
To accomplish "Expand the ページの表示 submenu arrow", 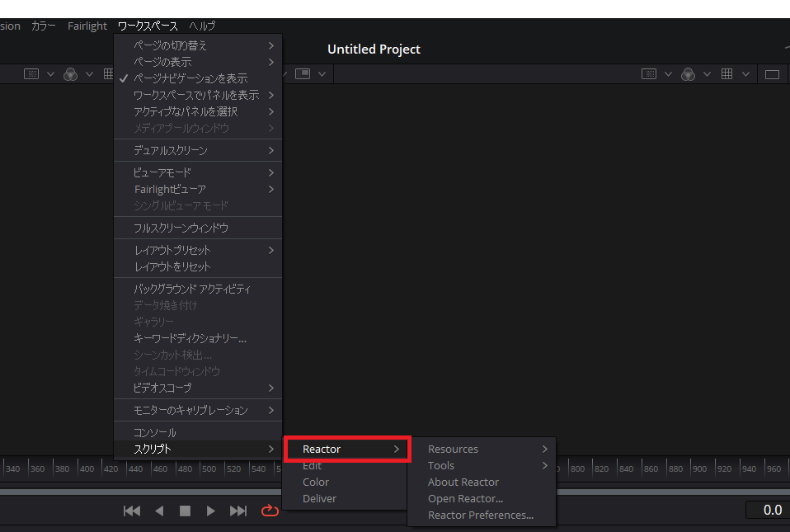I will (x=271, y=62).
